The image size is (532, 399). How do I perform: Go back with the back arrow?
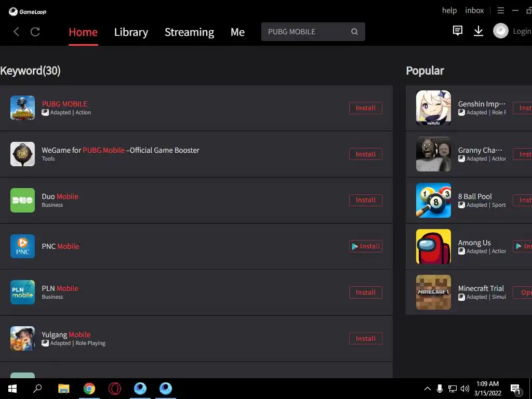(x=16, y=32)
